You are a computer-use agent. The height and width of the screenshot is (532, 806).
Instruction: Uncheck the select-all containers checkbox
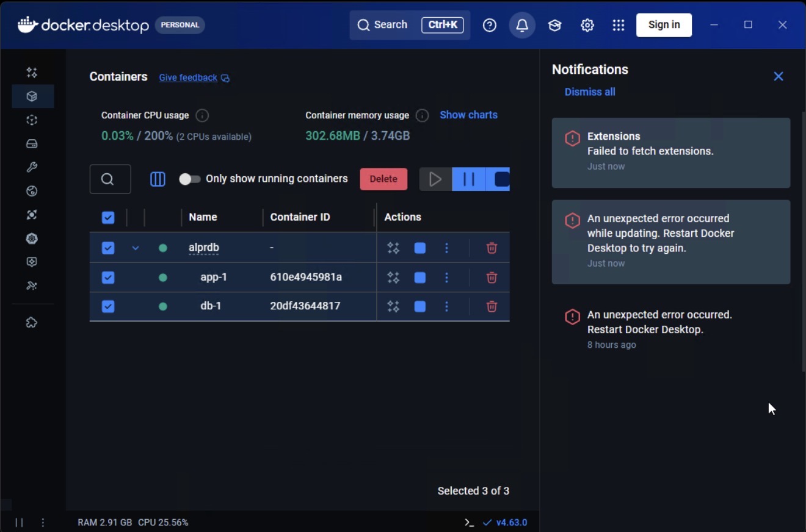pyautogui.click(x=108, y=217)
